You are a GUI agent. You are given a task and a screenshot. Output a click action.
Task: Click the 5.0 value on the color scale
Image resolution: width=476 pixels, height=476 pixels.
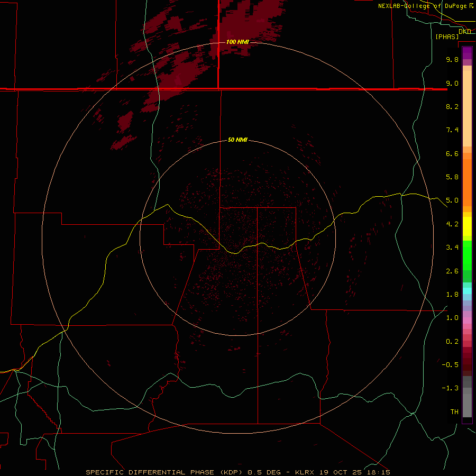coord(452,200)
